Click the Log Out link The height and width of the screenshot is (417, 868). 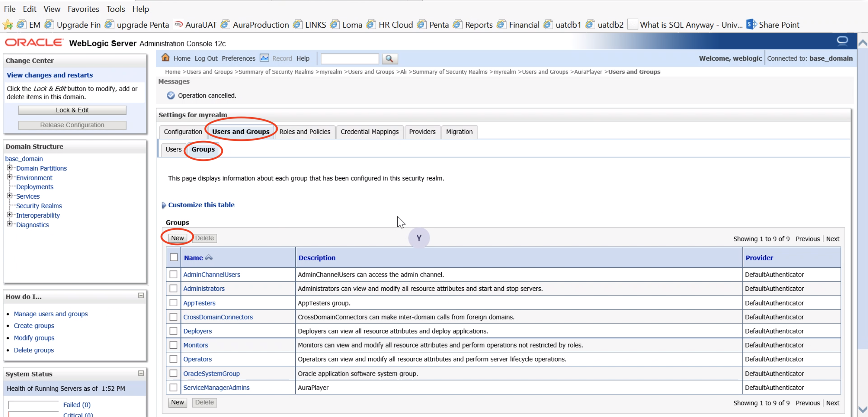pyautogui.click(x=206, y=58)
